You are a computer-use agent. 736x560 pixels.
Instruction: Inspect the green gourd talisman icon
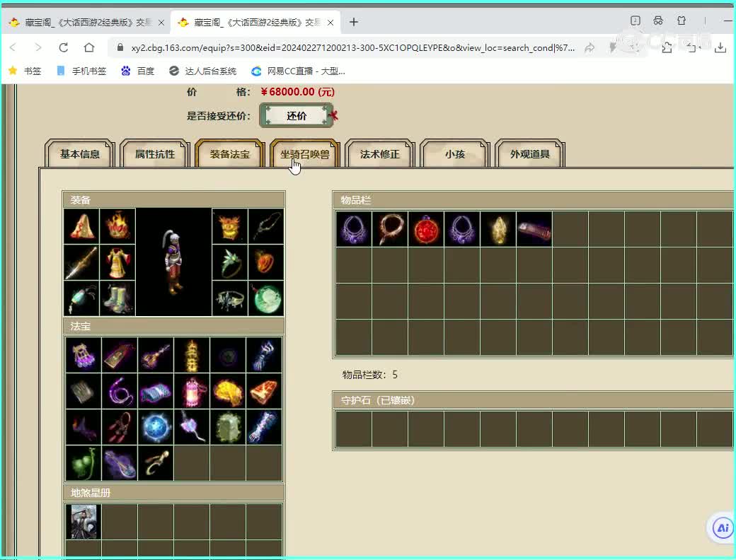pyautogui.click(x=84, y=463)
